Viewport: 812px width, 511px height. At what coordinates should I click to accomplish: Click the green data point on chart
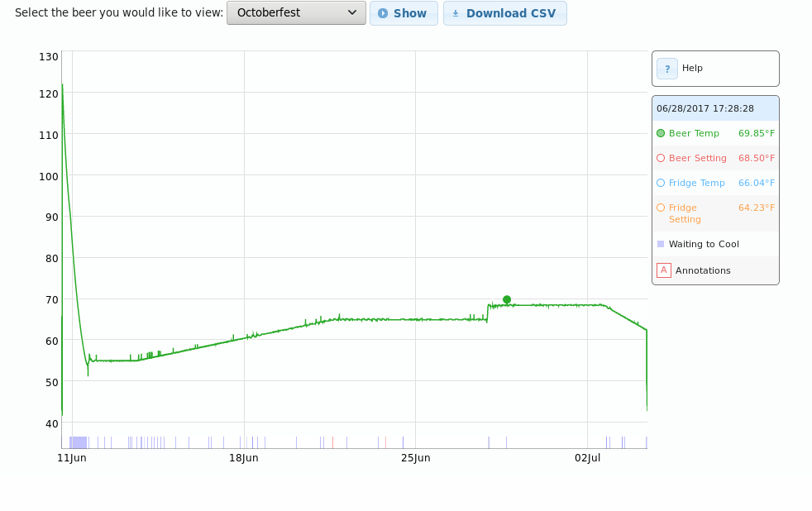507,300
